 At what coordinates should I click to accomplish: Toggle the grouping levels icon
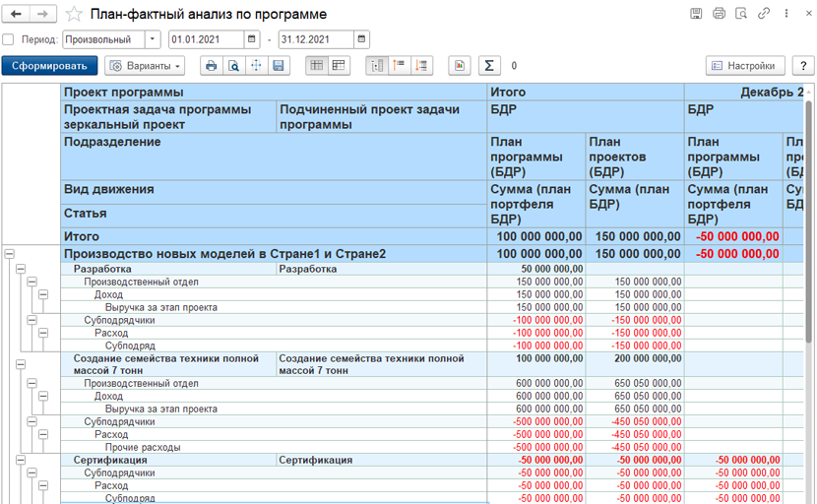coord(377,66)
